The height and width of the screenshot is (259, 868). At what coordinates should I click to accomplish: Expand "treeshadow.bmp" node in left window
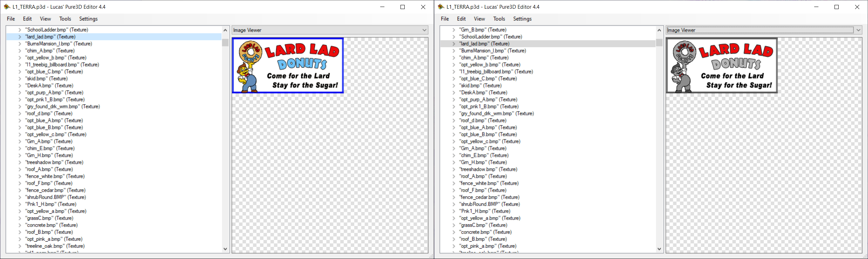point(20,162)
